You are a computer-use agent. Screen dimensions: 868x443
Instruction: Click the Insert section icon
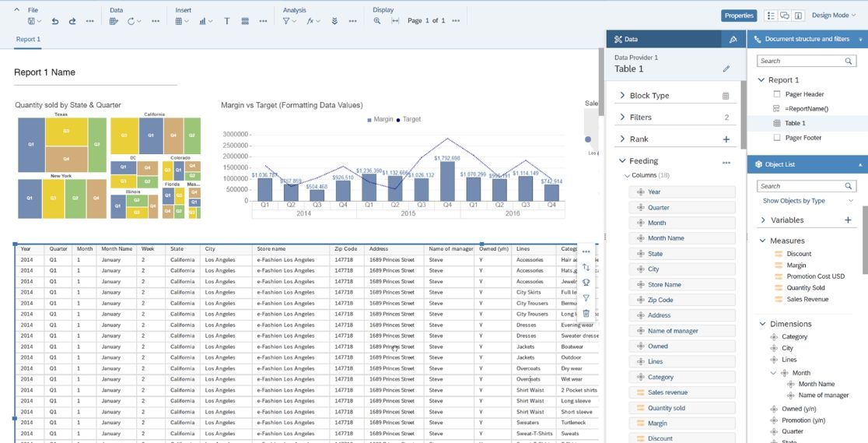[x=245, y=21]
